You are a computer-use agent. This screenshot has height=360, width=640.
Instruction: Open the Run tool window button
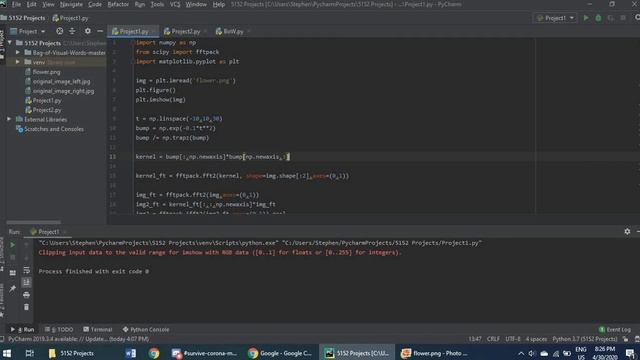pos(22,329)
